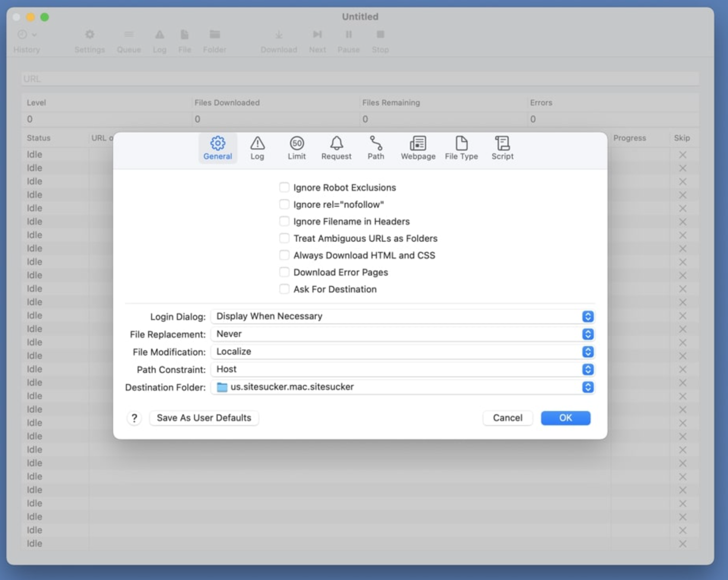Confirm settings with OK button

(566, 418)
